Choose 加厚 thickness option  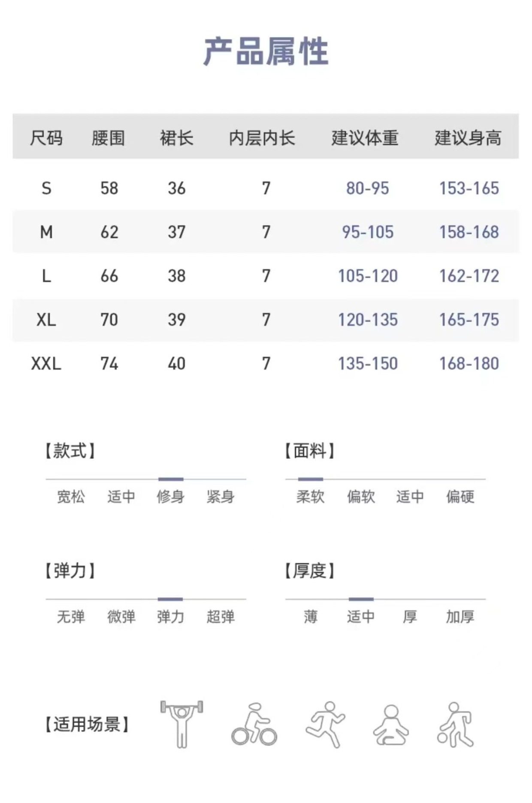pyautogui.click(x=460, y=617)
